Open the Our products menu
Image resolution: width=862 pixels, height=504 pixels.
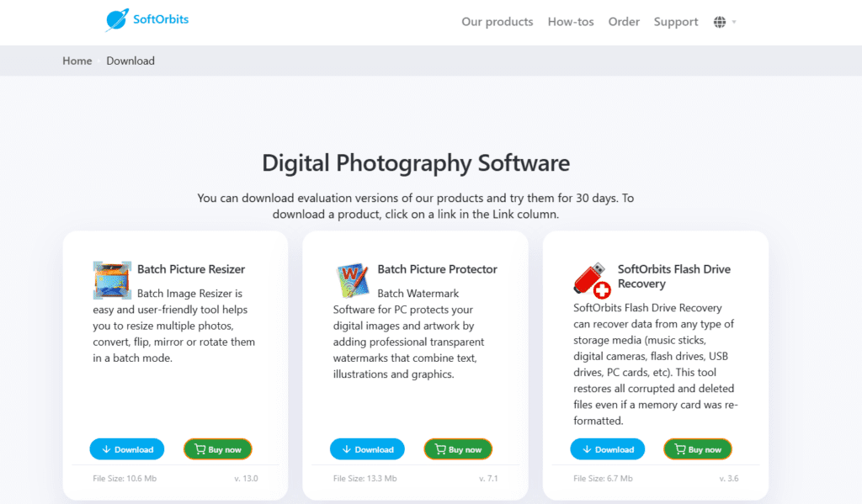coord(497,22)
